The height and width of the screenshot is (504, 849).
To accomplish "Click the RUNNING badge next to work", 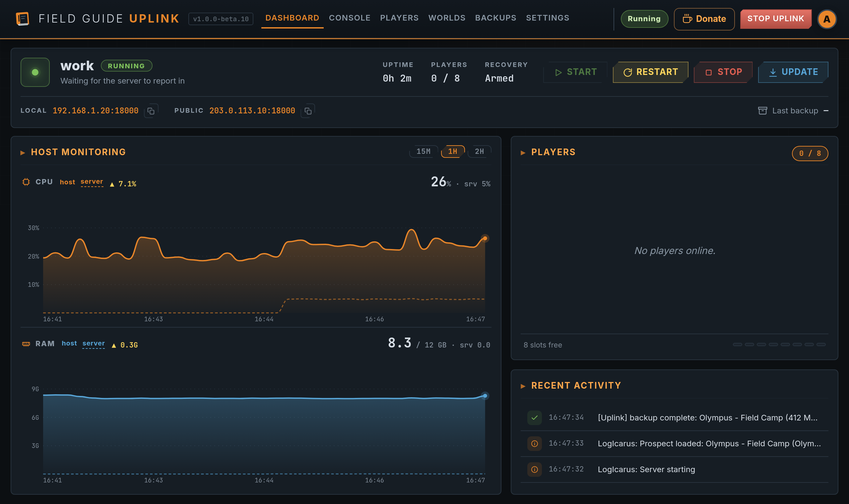I will (x=126, y=66).
